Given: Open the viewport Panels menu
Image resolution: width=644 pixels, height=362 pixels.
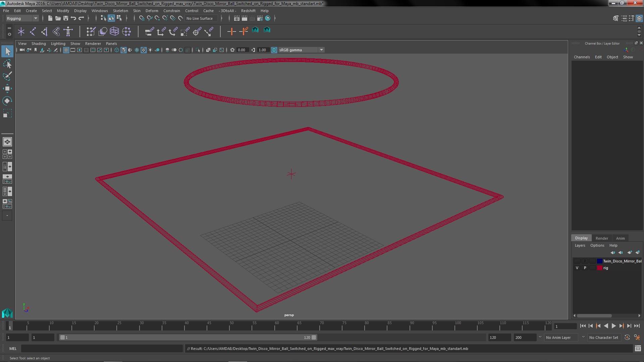Looking at the screenshot, I should [x=111, y=44].
